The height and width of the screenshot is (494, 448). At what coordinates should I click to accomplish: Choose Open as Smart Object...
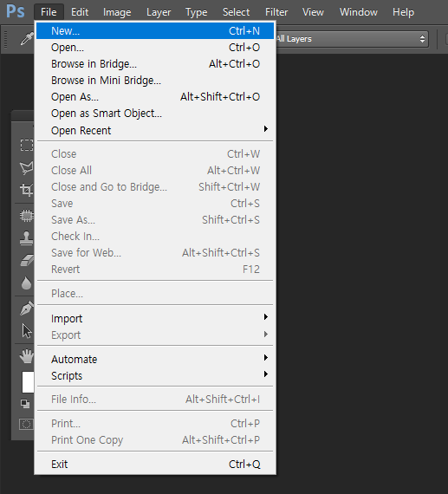(155, 114)
